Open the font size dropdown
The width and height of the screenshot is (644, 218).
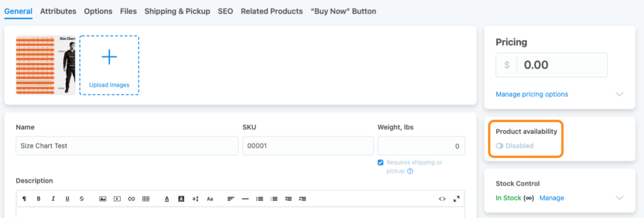pos(195,199)
